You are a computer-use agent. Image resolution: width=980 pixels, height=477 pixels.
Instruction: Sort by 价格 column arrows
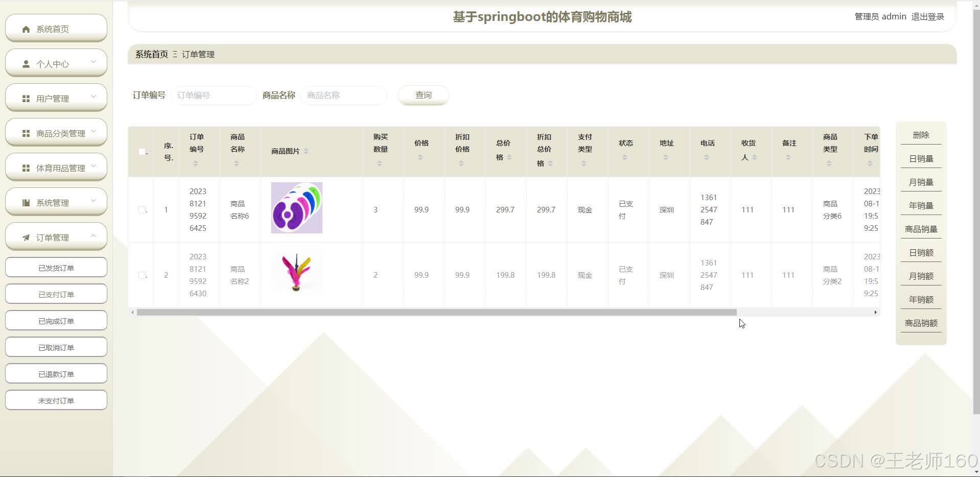[x=420, y=157]
